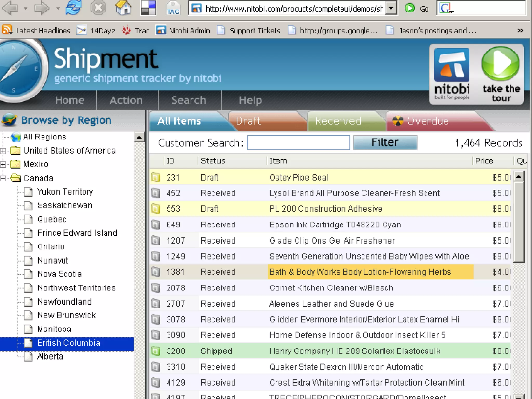Open the Action menu
Image resolution: width=532 pixels, height=399 pixels.
point(126,100)
